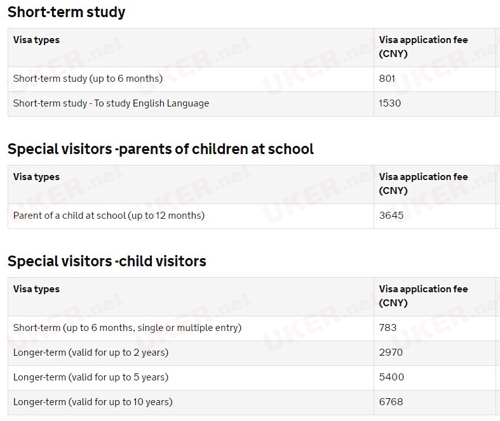Select the Short-term study (up to 6 months) row
500x421 pixels.
(x=253, y=79)
